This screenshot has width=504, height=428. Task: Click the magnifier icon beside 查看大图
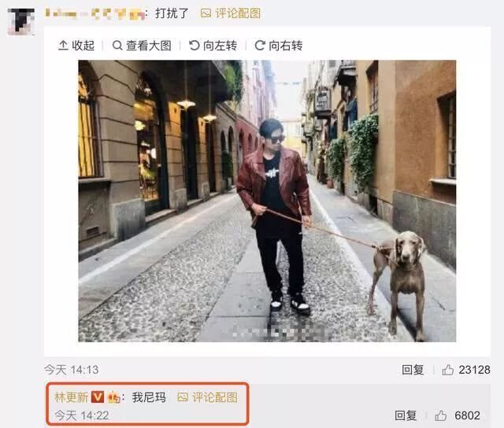[x=117, y=46]
